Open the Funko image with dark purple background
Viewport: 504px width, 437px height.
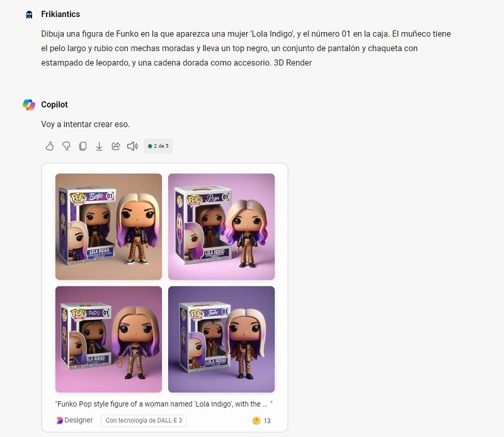tap(222, 339)
